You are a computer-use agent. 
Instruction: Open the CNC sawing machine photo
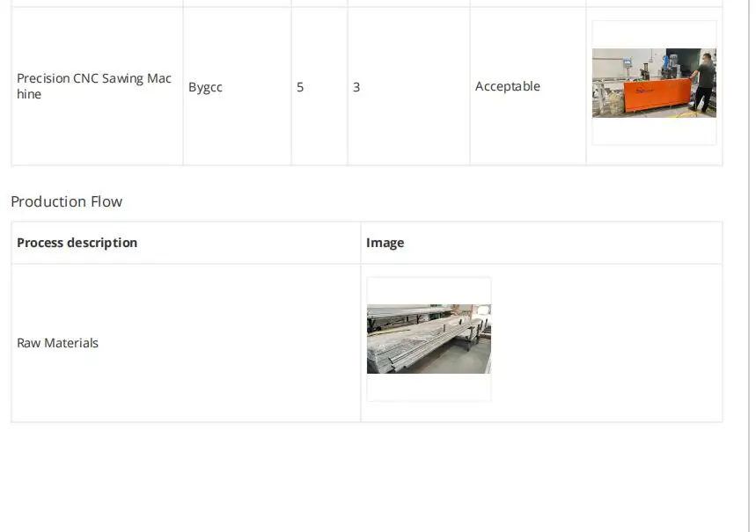pos(654,83)
